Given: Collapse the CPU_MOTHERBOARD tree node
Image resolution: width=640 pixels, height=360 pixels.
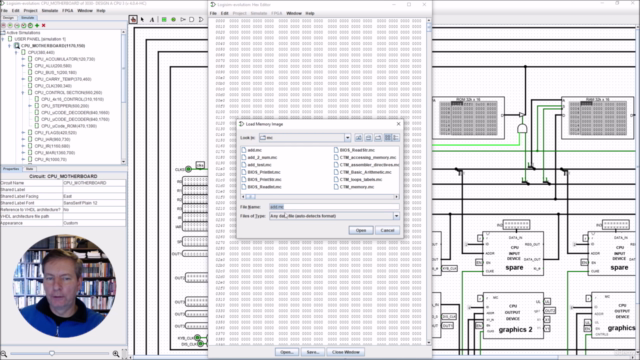Looking at the screenshot, I should 10,46.
